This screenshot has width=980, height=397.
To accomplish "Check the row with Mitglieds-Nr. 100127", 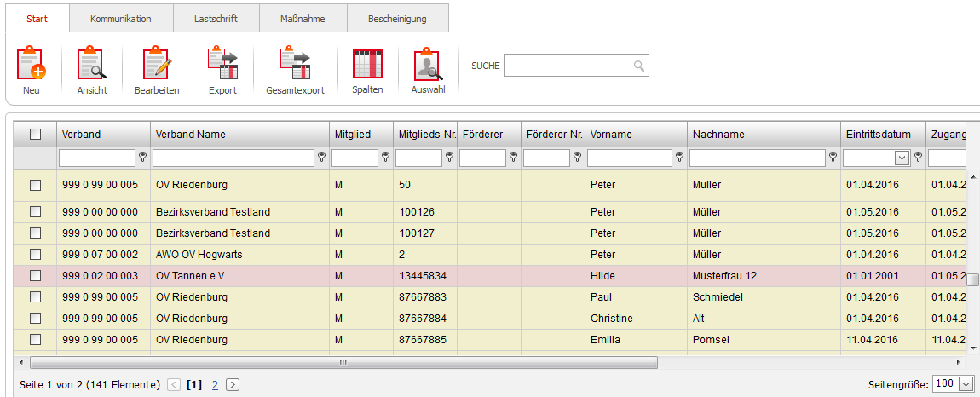I will tap(36, 233).
